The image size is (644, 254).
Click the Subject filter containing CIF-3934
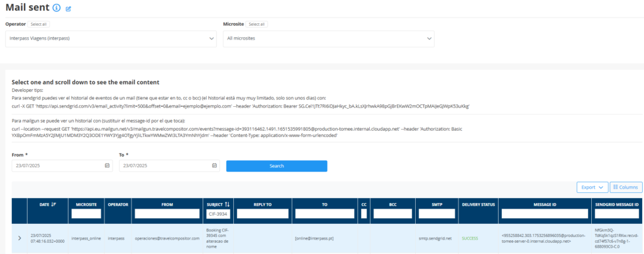pos(218,214)
